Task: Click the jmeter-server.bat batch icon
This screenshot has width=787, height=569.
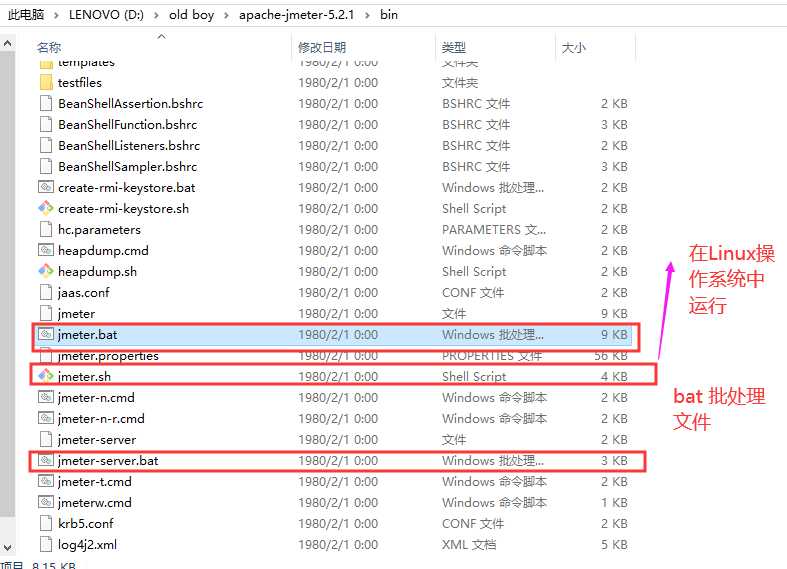Action: (46, 460)
